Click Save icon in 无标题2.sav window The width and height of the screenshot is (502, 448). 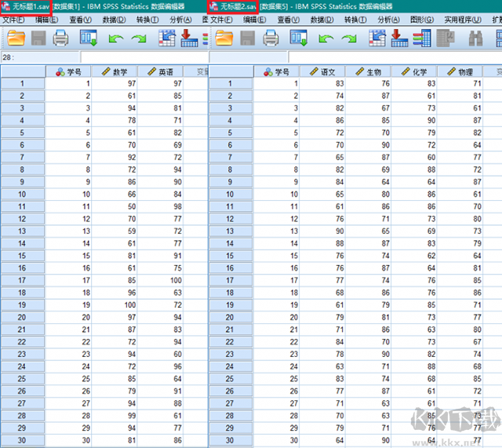click(x=246, y=37)
